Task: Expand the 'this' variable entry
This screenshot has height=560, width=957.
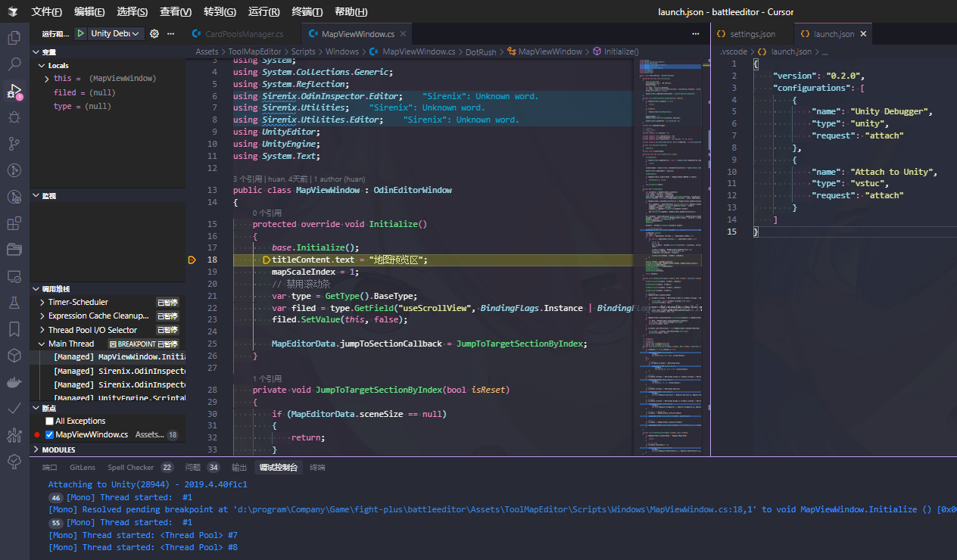Action: pyautogui.click(x=107, y=79)
